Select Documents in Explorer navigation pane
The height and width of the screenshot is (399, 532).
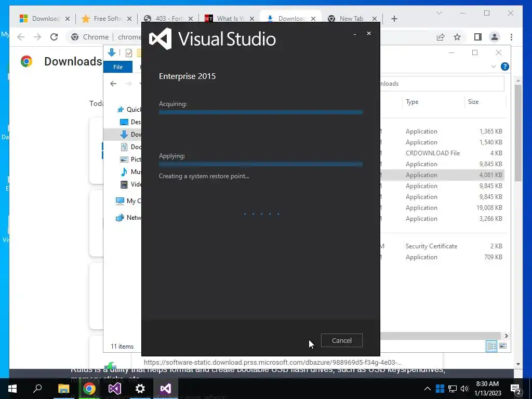pyautogui.click(x=130, y=147)
